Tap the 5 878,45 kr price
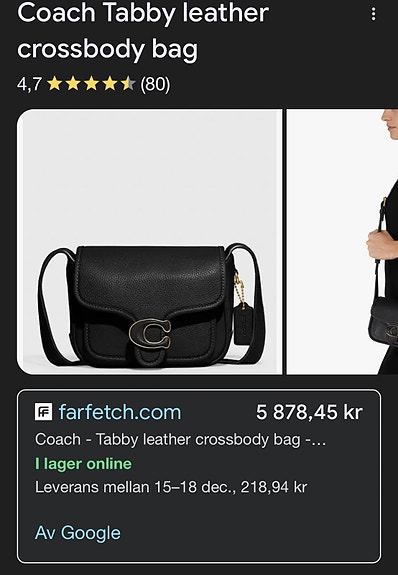 309,412
